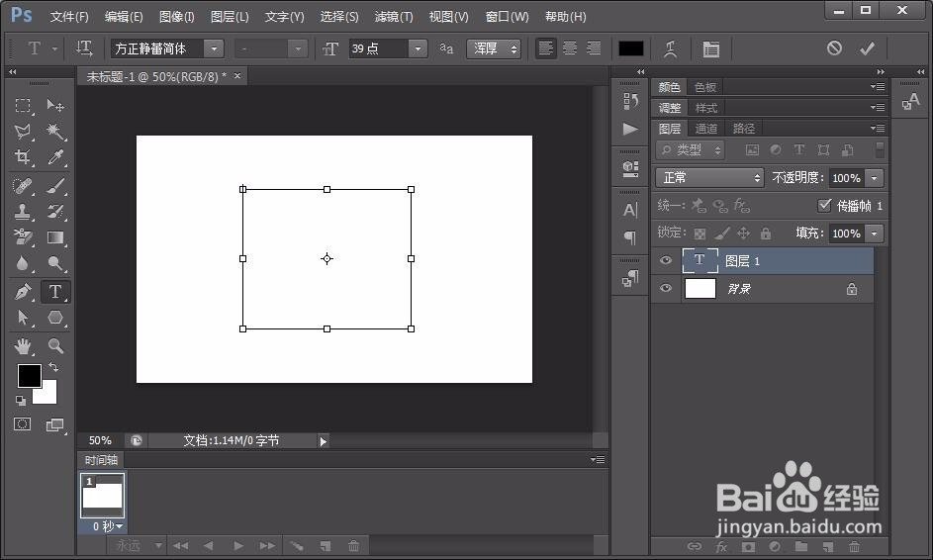Open fill slider dropdown arrow

[874, 233]
